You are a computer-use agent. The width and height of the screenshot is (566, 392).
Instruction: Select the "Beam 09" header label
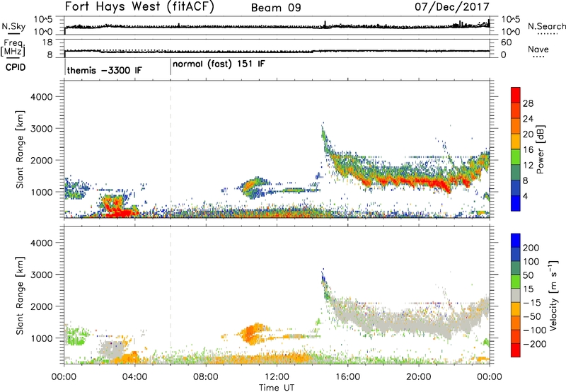click(276, 8)
